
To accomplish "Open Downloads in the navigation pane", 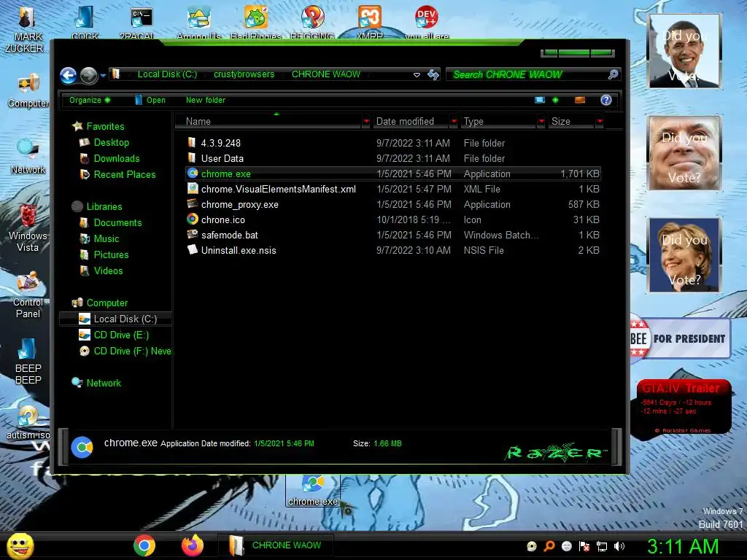I will coord(109,158).
